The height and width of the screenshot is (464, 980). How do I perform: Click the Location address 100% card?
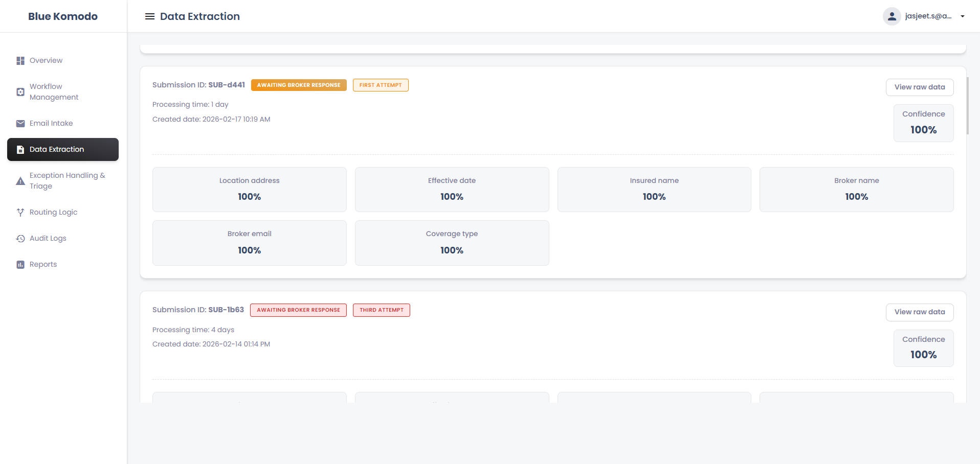(249, 190)
